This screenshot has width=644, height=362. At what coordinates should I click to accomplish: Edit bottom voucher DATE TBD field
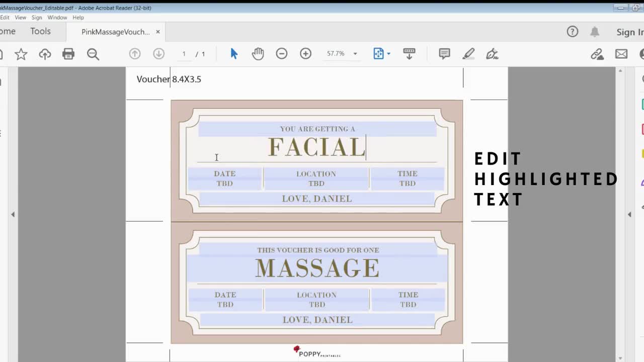[x=225, y=300]
